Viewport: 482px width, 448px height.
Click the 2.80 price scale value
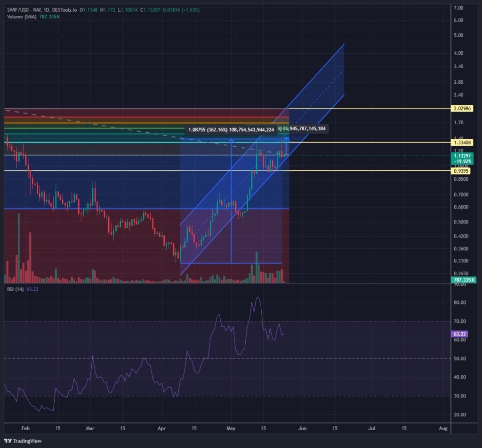click(x=458, y=82)
